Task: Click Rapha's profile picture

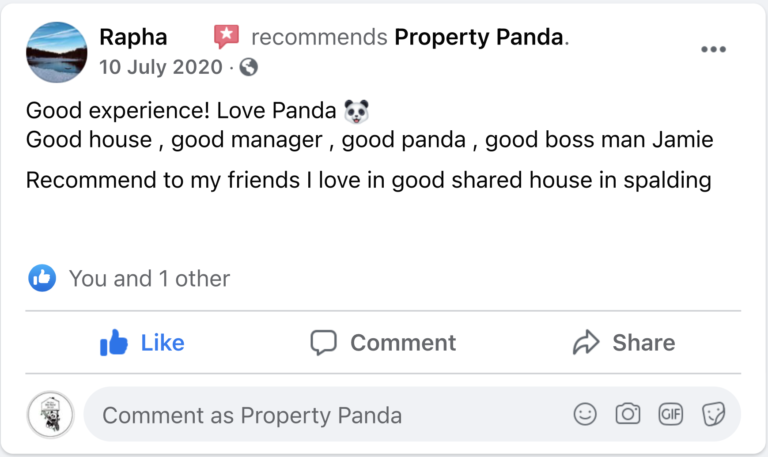Action: pos(56,52)
